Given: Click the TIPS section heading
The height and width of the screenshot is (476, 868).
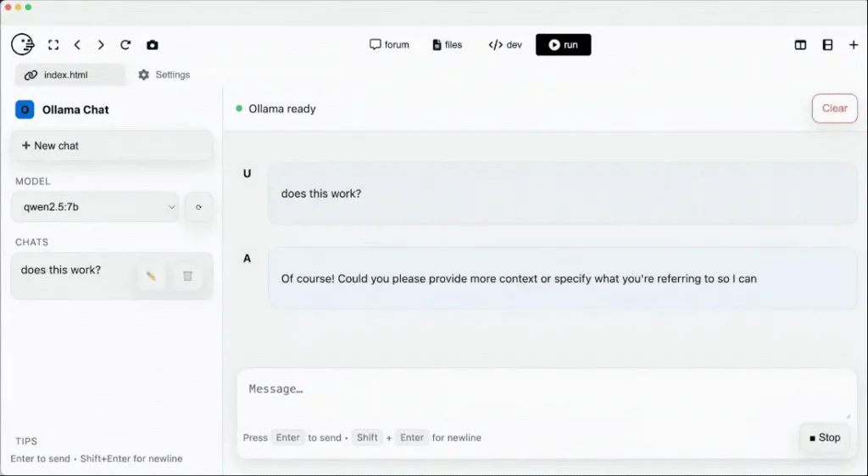Looking at the screenshot, I should pyautogui.click(x=26, y=441).
